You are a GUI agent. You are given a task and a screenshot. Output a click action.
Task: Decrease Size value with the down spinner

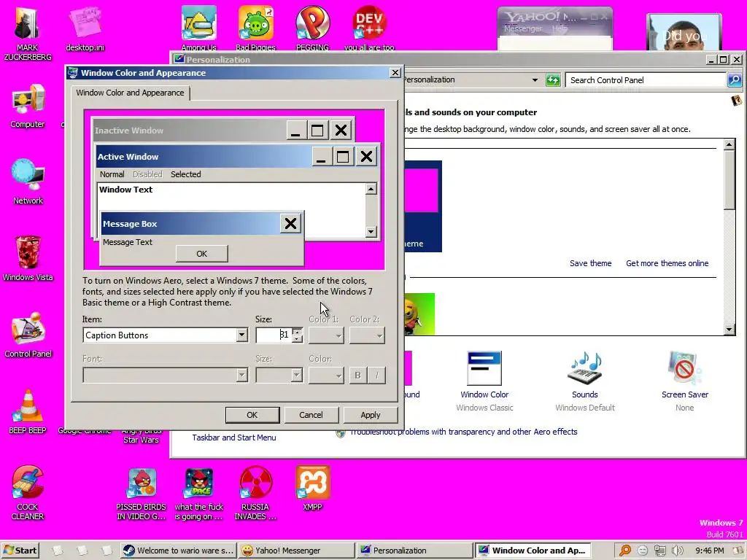[298, 338]
